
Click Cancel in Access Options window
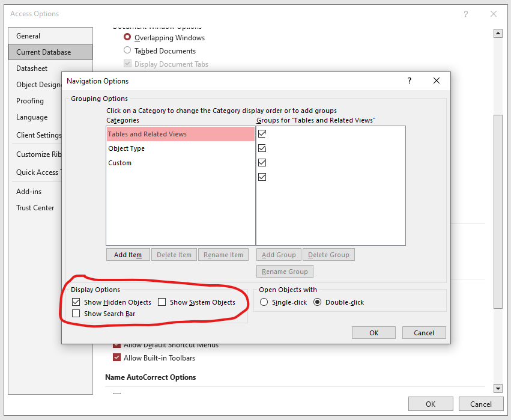481,404
